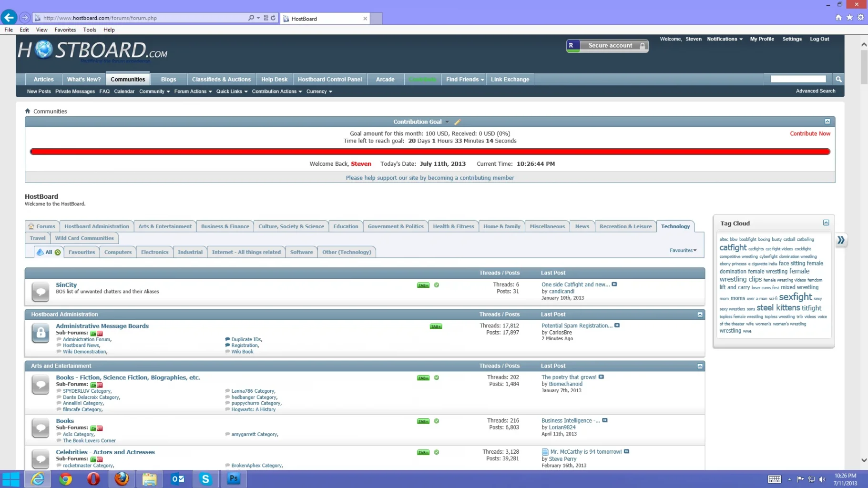
Task: Click the forum search input field
Action: coord(798,79)
